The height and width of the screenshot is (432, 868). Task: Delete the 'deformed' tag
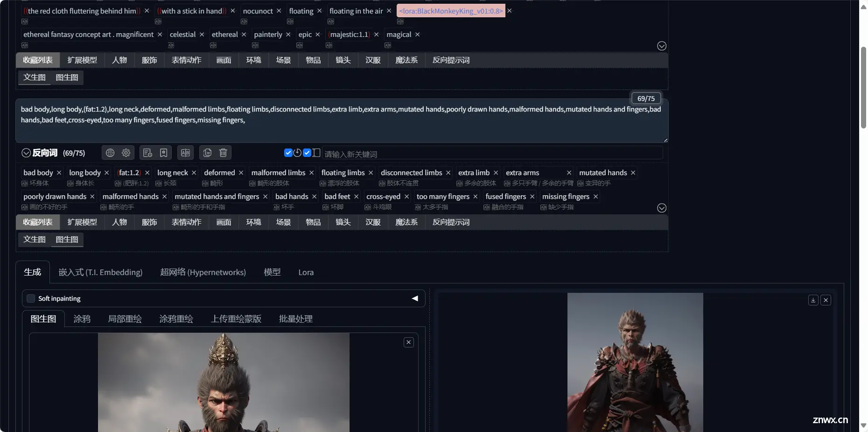241,173
